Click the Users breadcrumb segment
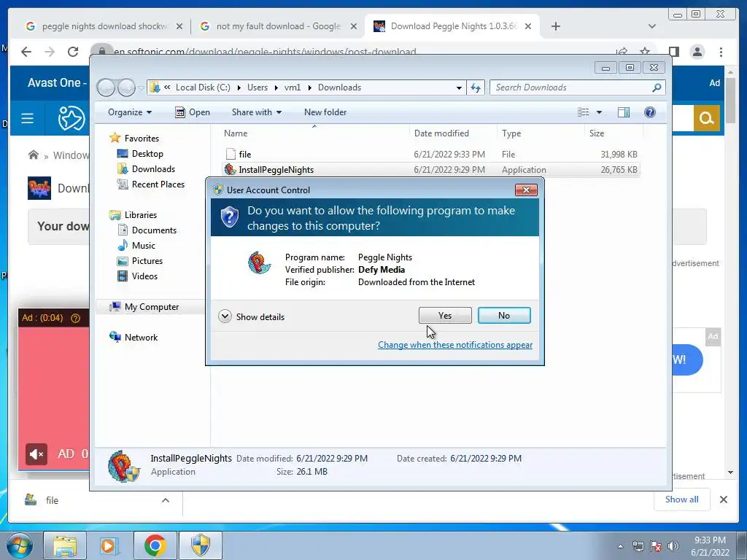Image resolution: width=747 pixels, height=560 pixels. 258,87
